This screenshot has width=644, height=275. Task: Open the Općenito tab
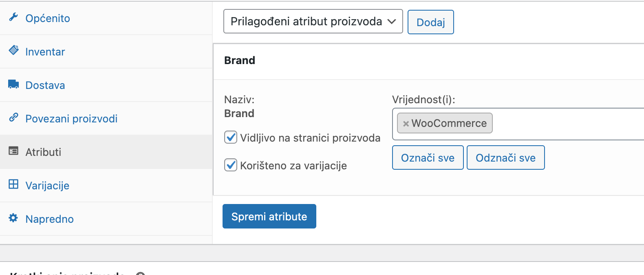click(106, 18)
